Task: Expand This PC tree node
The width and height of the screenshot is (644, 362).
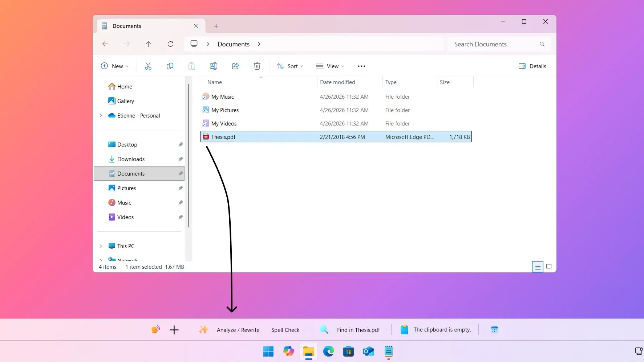Action: tap(101, 246)
